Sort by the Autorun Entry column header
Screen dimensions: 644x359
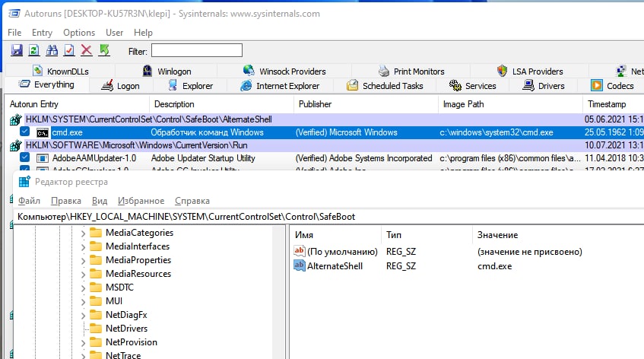[78, 104]
